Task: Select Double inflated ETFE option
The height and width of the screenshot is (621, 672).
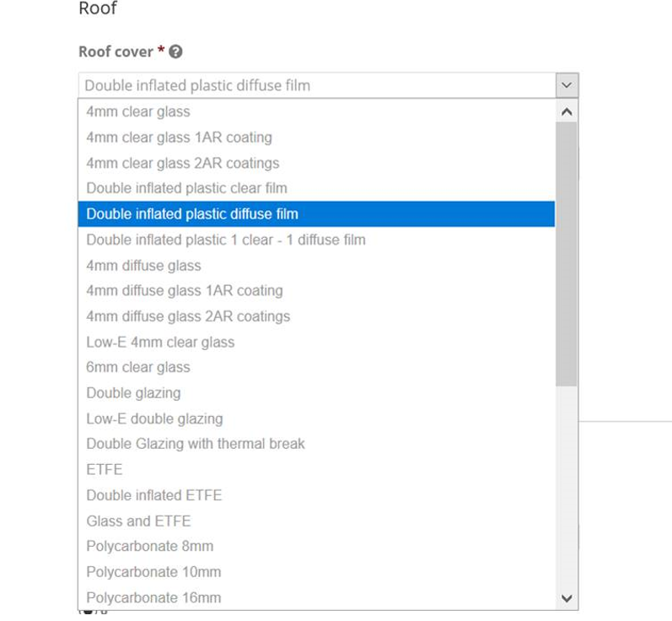Action: click(x=316, y=495)
